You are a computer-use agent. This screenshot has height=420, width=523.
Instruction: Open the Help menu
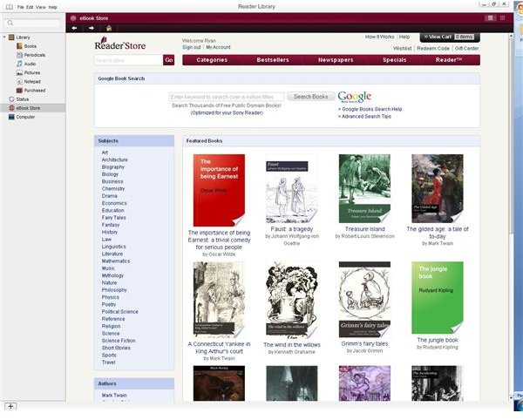coord(52,7)
